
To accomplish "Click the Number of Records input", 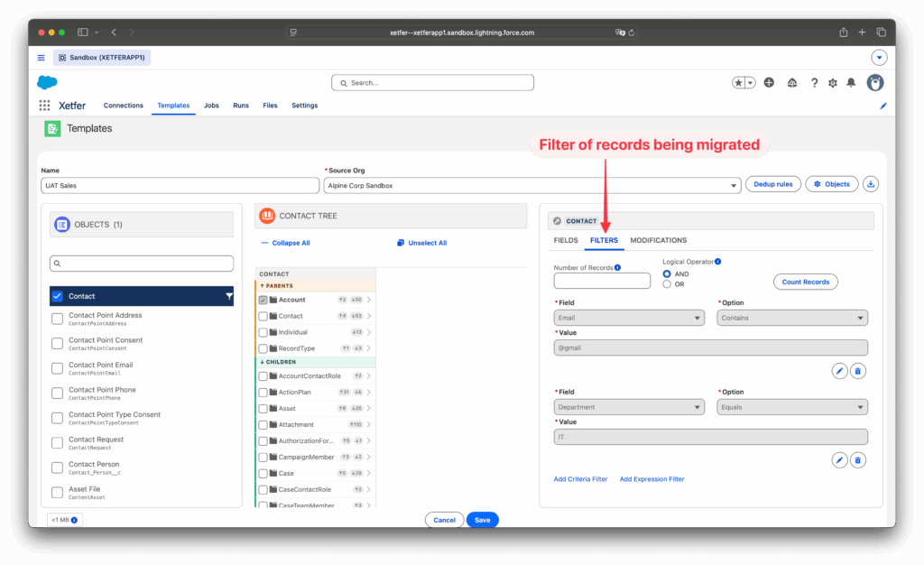I will point(602,281).
